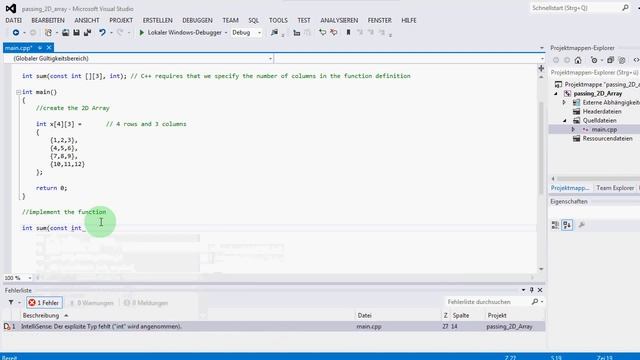The image size is (640, 360).
Task: Toggle the 0 Warnungen filter button
Action: tap(91, 303)
